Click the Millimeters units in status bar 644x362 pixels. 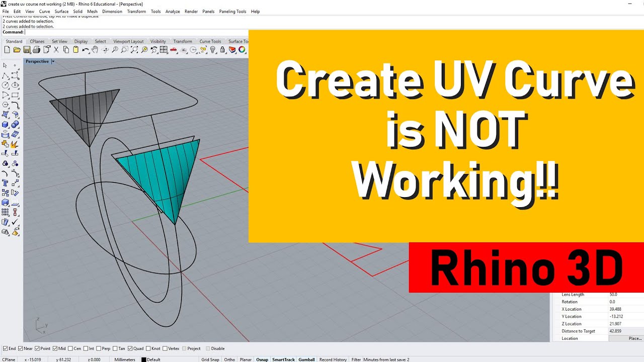pyautogui.click(x=125, y=359)
